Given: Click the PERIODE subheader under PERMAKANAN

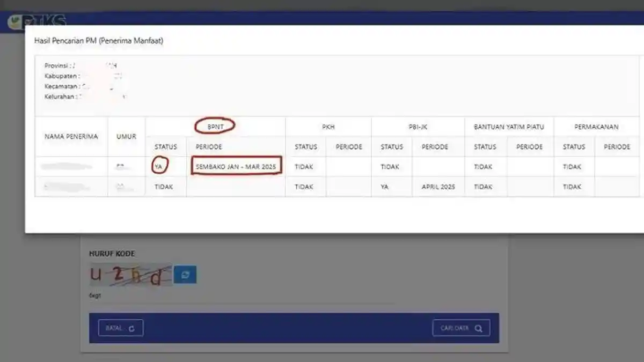Looking at the screenshot, I should [617, 146].
